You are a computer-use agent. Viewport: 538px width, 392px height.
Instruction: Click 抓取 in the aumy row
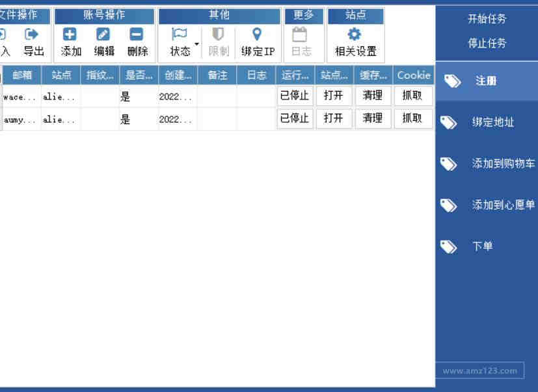(412, 118)
